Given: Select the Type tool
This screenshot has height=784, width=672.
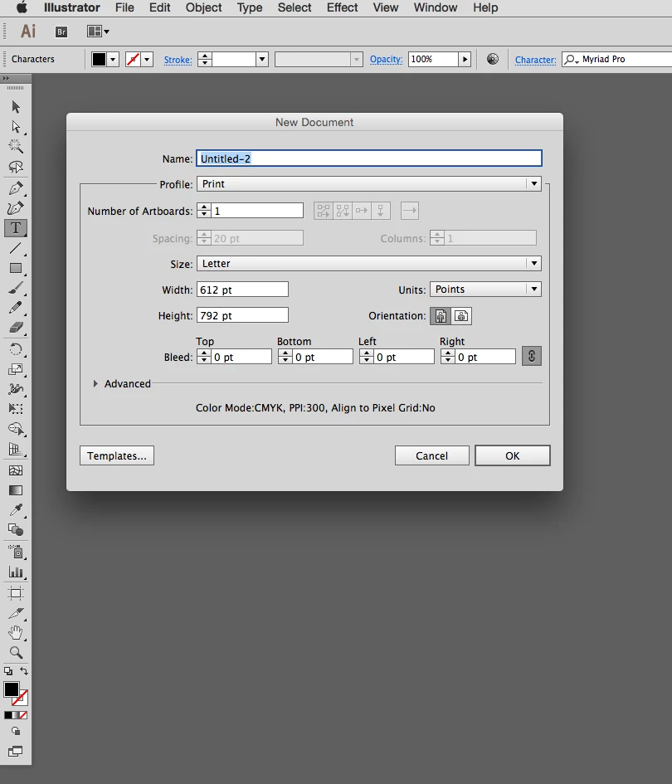Looking at the screenshot, I should click(16, 228).
